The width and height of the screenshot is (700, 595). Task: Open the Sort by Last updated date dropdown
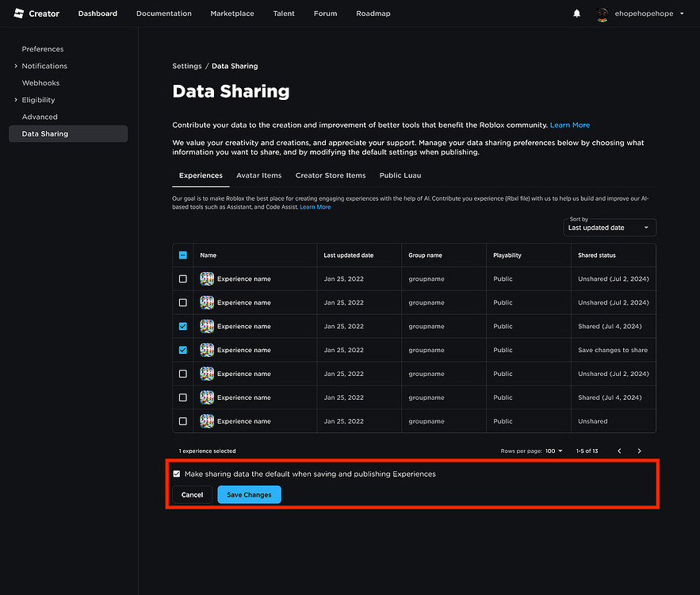pos(609,228)
